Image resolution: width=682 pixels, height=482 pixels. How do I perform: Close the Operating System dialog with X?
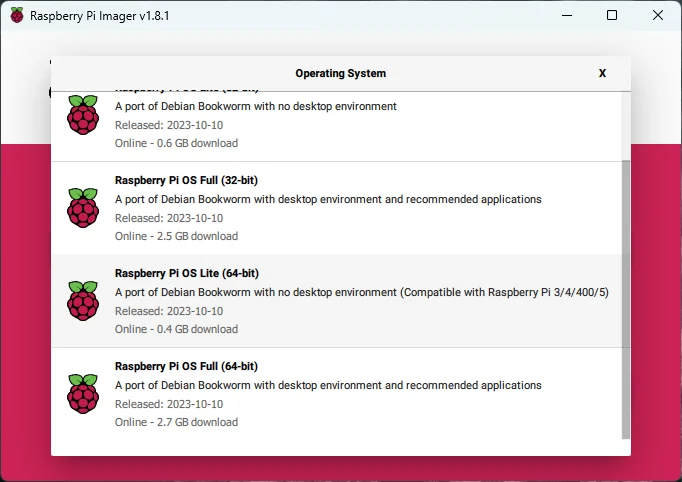tap(602, 73)
